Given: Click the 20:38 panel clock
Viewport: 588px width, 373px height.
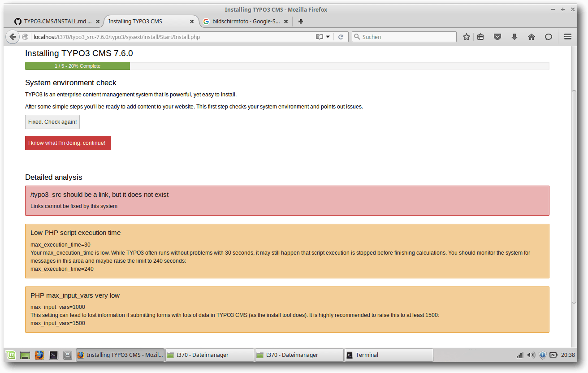Looking at the screenshot, I should click(568, 355).
